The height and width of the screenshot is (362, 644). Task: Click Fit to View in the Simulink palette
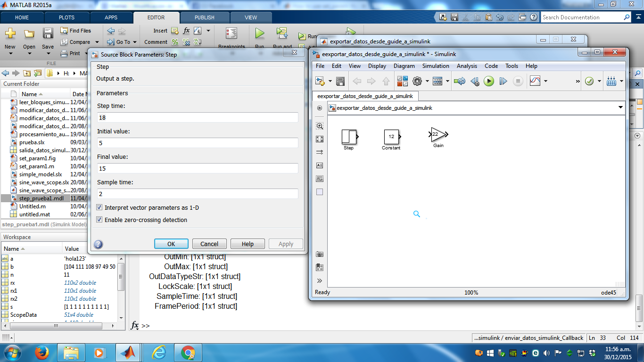(x=320, y=139)
